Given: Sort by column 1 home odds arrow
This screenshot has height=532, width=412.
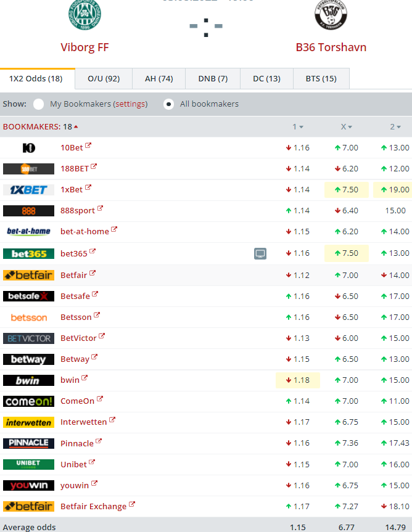Looking at the screenshot, I should (298, 127).
